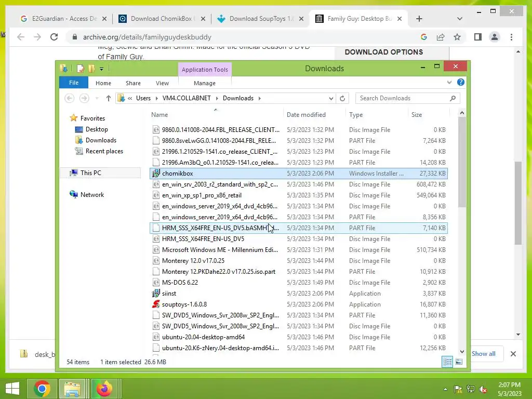Image resolution: width=532 pixels, height=399 pixels.
Task: Click the Explorer forward arrow
Action: click(84, 98)
